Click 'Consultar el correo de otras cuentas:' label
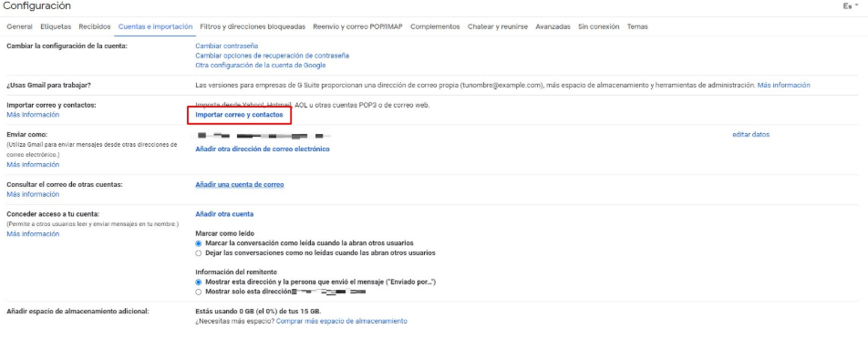Screen dimensions: 868x339 [x=64, y=184]
